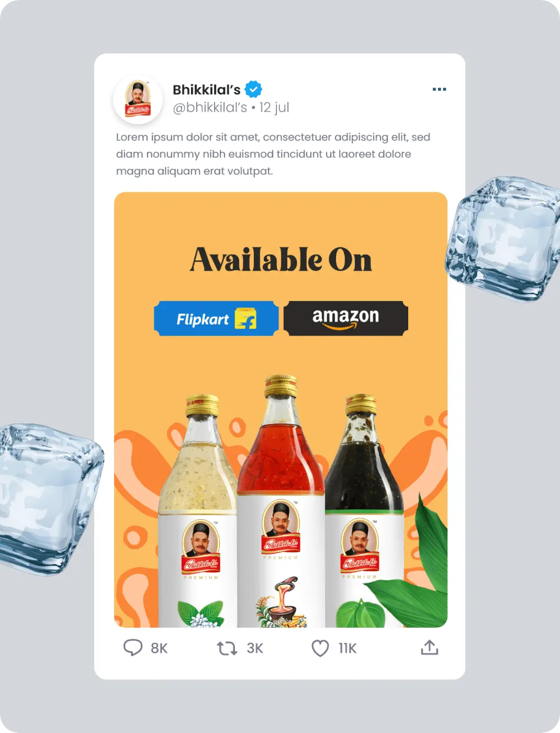The width and height of the screenshot is (560, 733).
Task: Click the 11K likes count
Action: (x=348, y=648)
